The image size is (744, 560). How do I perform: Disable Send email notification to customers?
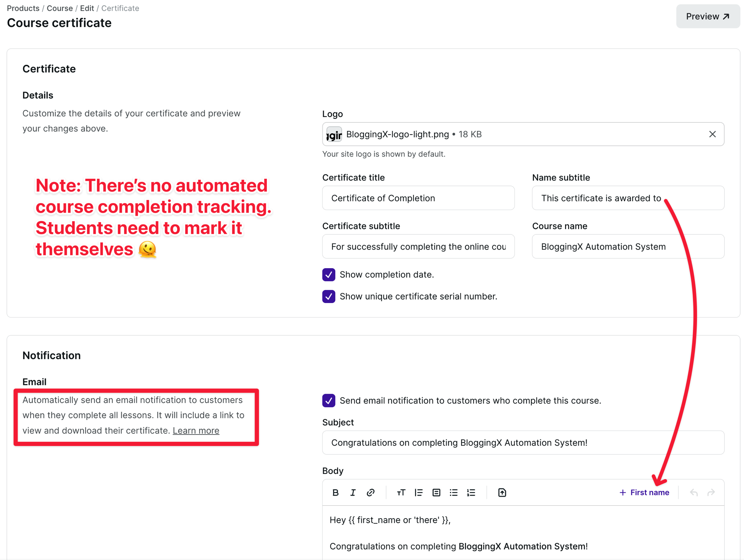tap(329, 401)
